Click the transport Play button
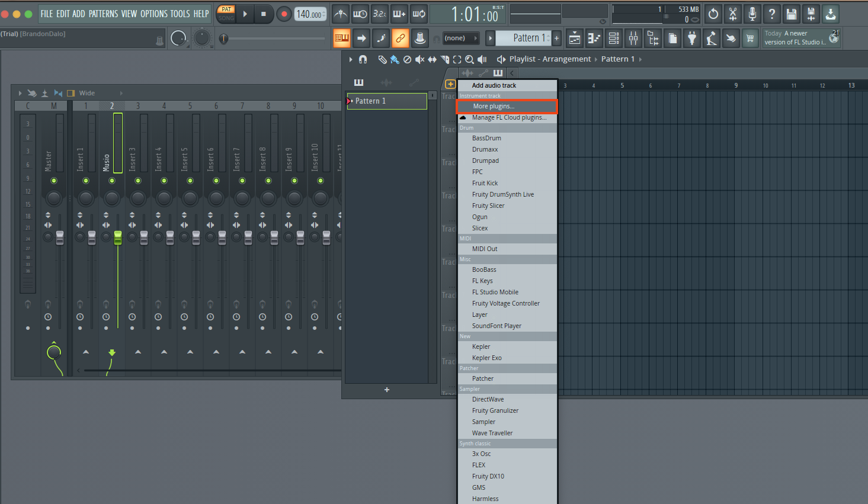868x504 pixels. pyautogui.click(x=245, y=14)
